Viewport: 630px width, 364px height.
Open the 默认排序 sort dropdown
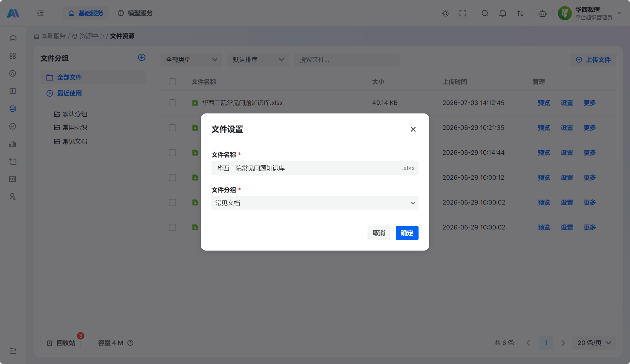click(x=258, y=60)
